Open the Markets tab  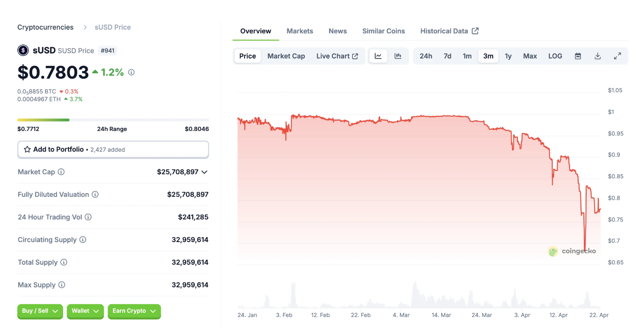click(300, 31)
